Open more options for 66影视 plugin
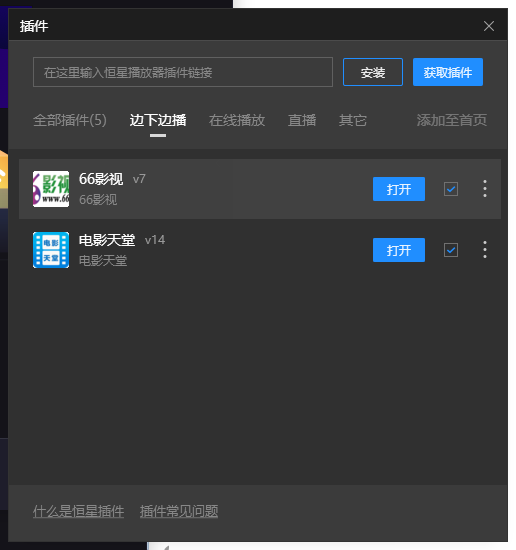516x550 pixels. (x=485, y=189)
